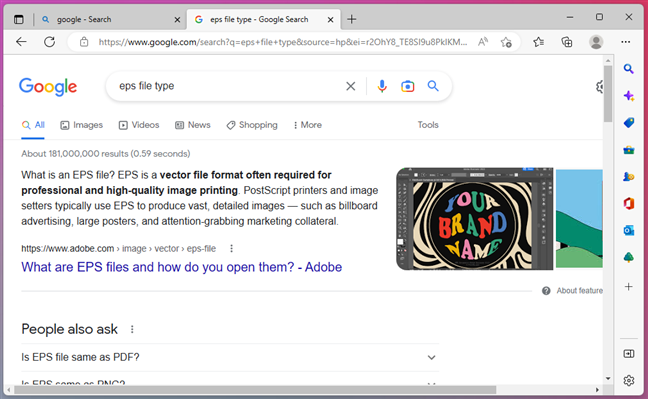This screenshot has height=399, width=648.
Task: Open the Your Brand Name thumbnail
Action: [474, 219]
